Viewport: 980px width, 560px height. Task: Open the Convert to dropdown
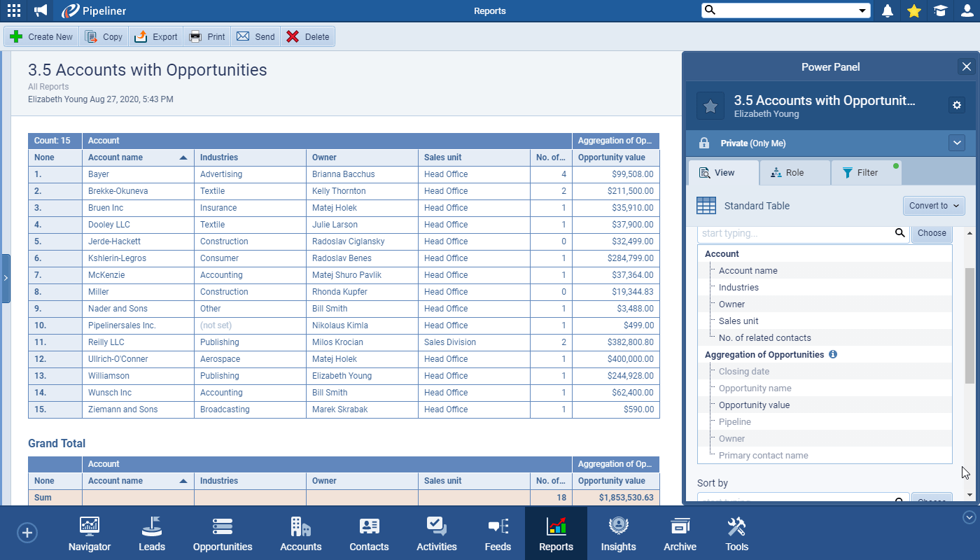click(934, 206)
